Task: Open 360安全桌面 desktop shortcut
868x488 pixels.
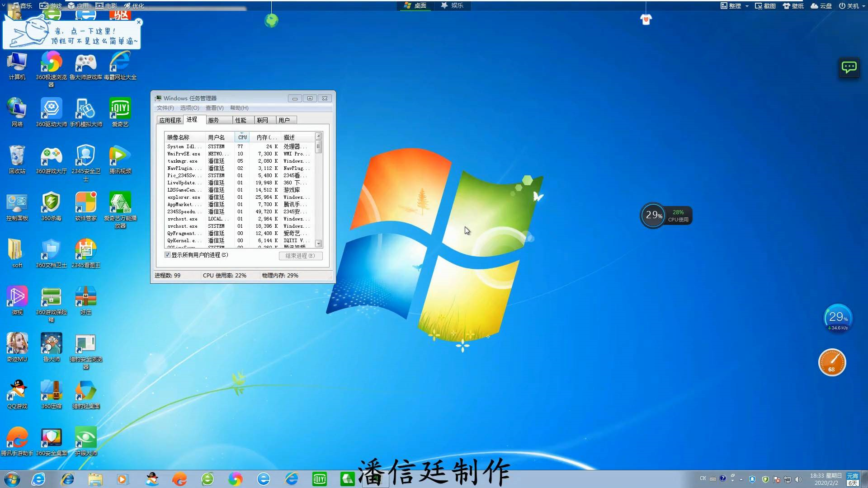Action: pyautogui.click(x=52, y=441)
